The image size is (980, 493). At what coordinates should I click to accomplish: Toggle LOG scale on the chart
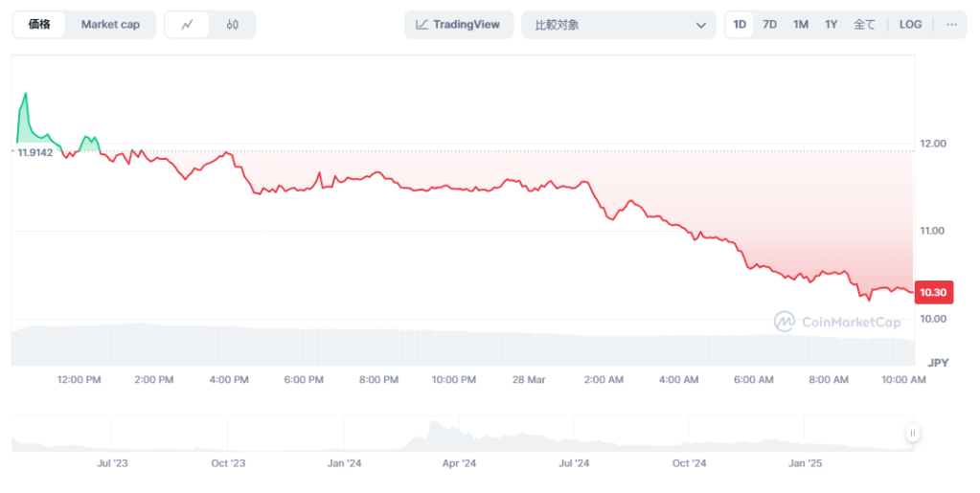point(910,25)
